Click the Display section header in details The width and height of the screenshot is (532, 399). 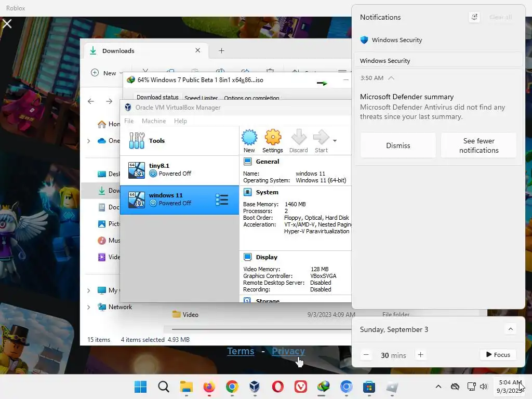pos(267,257)
